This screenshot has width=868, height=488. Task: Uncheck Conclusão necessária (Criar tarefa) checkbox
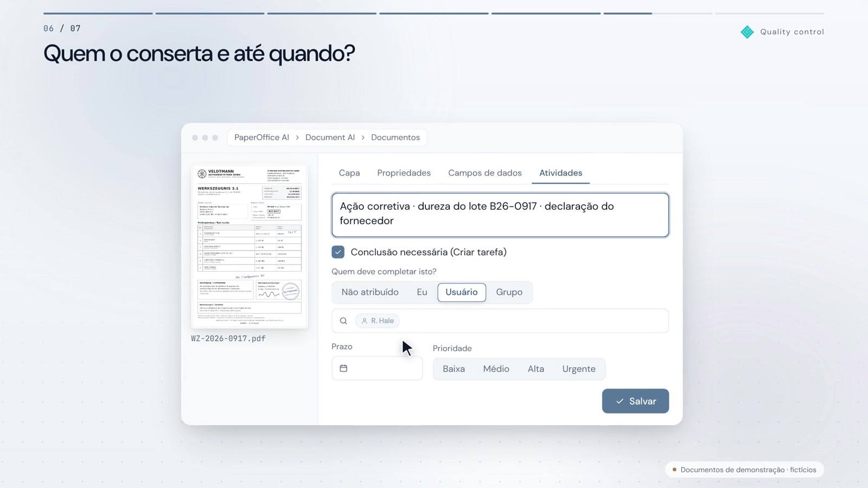(338, 252)
